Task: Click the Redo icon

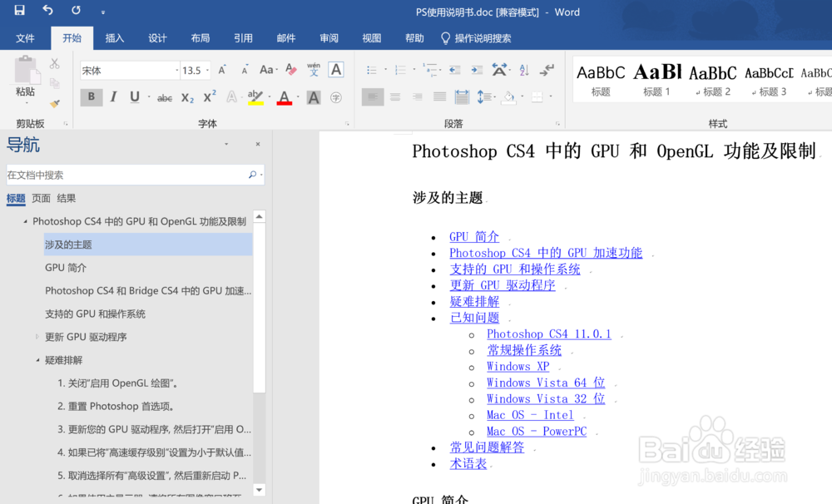Action: (x=76, y=10)
